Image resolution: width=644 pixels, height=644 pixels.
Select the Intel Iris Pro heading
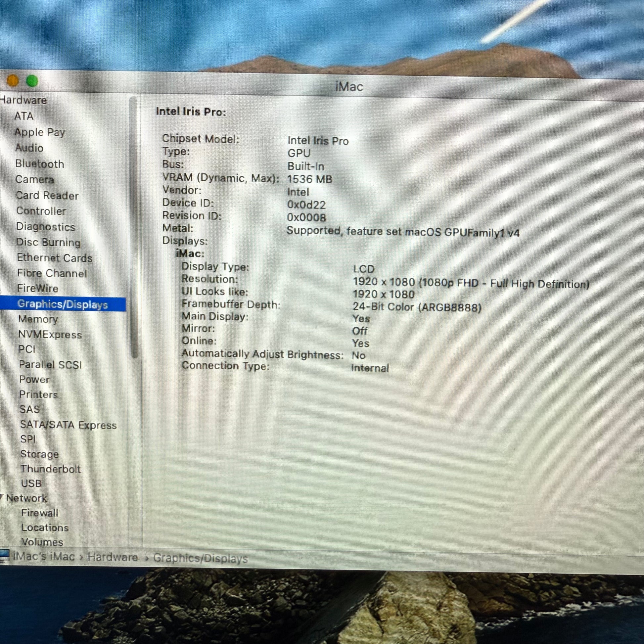click(x=191, y=112)
